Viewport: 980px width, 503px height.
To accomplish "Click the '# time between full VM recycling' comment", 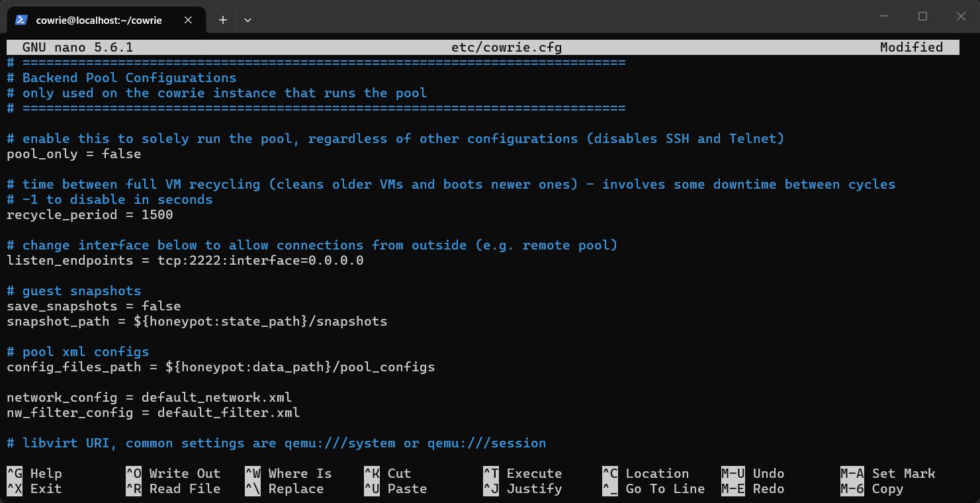I will [451, 185].
